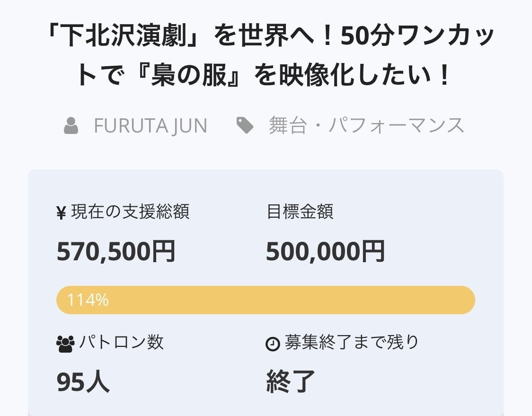Click the clock icon
Image resolution: width=532 pixels, height=416 pixels.
(273, 344)
